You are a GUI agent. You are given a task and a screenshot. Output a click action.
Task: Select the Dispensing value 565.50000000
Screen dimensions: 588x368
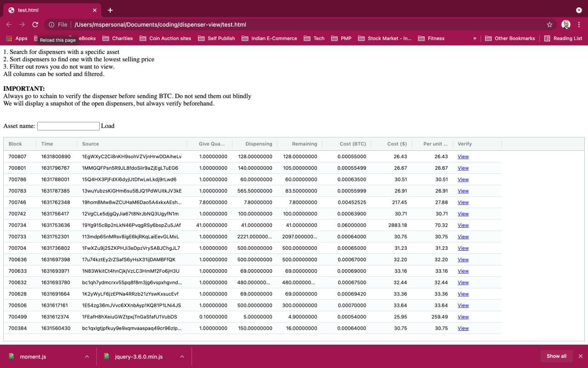point(254,191)
